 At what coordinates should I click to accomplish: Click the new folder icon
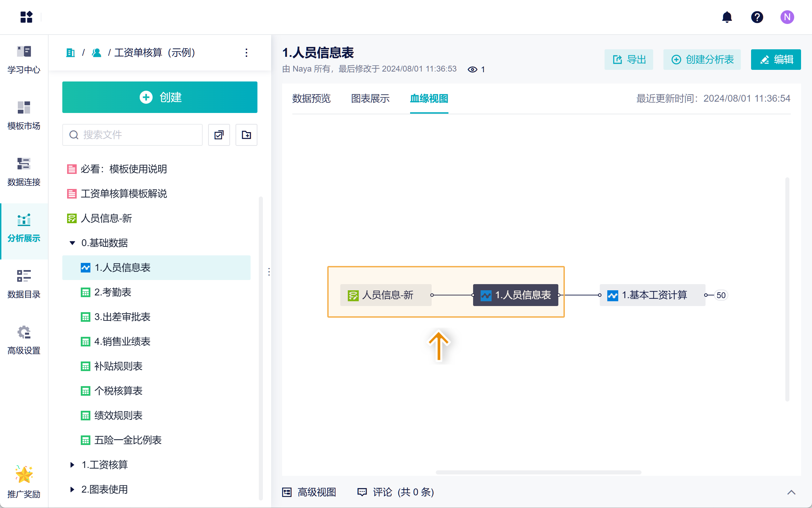[246, 135]
